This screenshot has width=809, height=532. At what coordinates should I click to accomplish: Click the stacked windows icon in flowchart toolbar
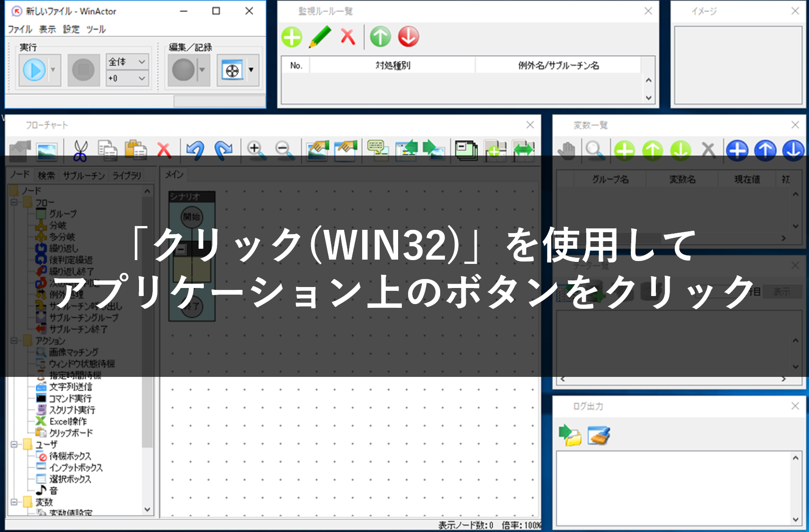[x=467, y=150]
